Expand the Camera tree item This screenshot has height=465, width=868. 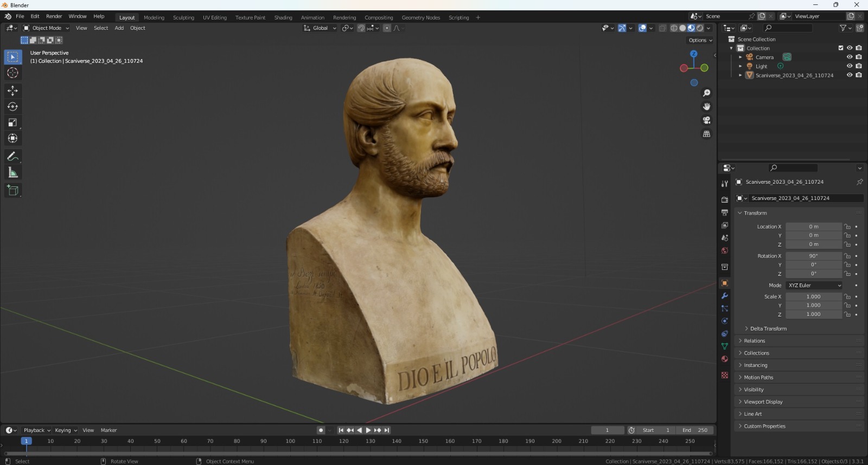click(x=741, y=57)
